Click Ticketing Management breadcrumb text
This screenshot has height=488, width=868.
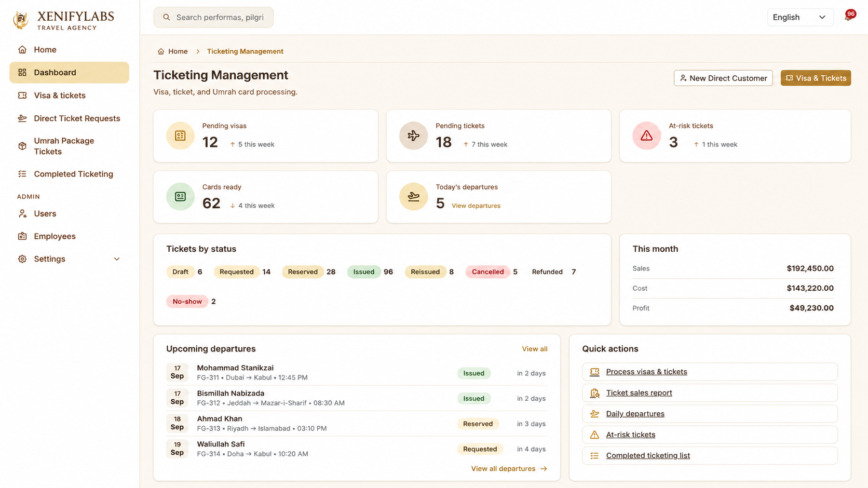(245, 51)
